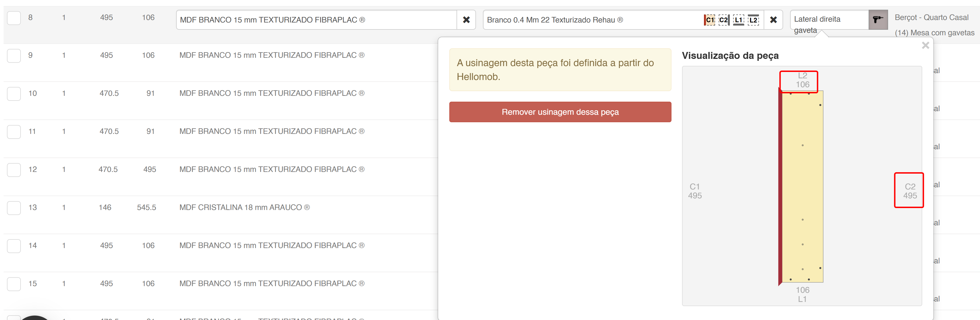Check the checkbox for row 8
The image size is (980, 320).
pyautogui.click(x=14, y=18)
